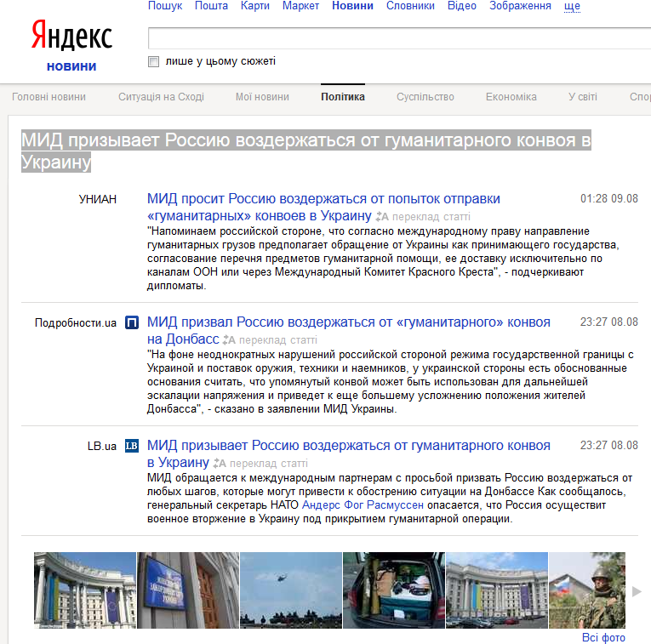Open first photo of ministry building
This screenshot has width=651, height=644.
[x=85, y=590]
